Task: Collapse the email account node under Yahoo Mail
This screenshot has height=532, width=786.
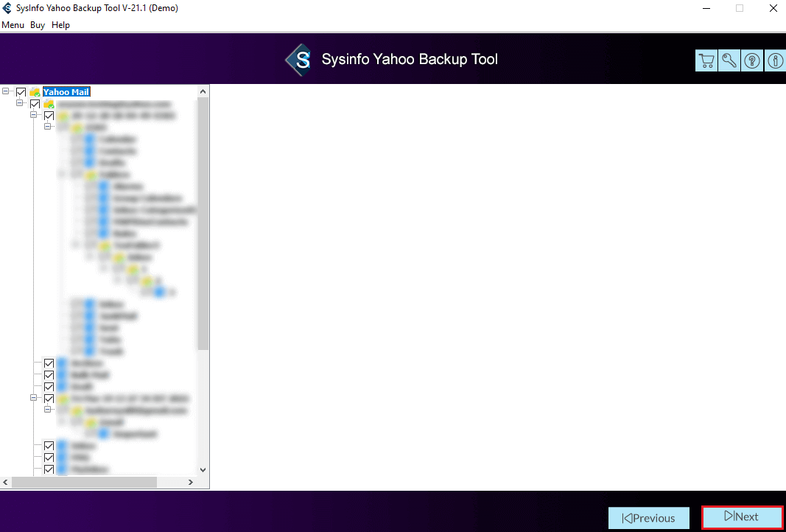Action: pyautogui.click(x=20, y=103)
